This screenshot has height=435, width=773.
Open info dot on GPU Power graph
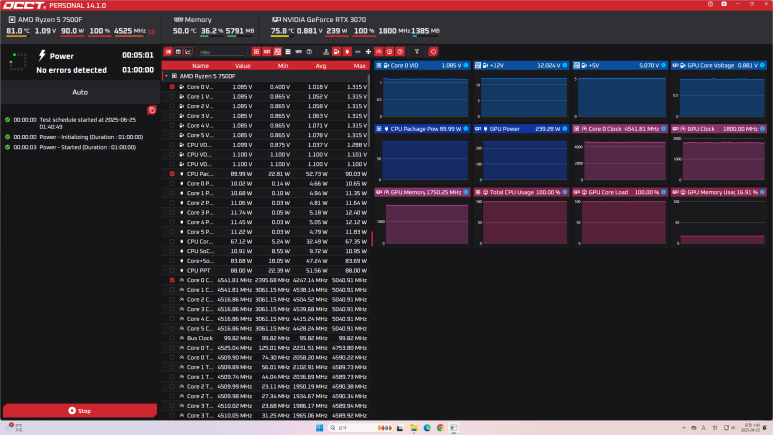(x=565, y=129)
